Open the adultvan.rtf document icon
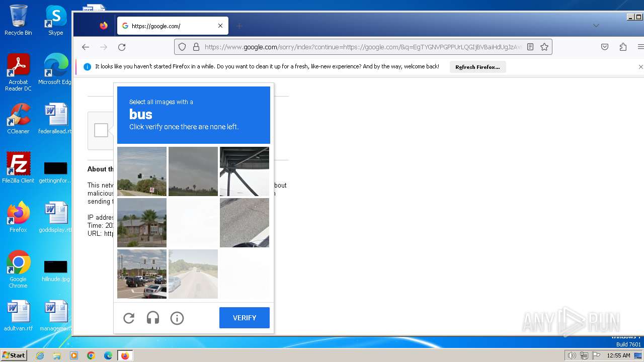 pos(18,316)
